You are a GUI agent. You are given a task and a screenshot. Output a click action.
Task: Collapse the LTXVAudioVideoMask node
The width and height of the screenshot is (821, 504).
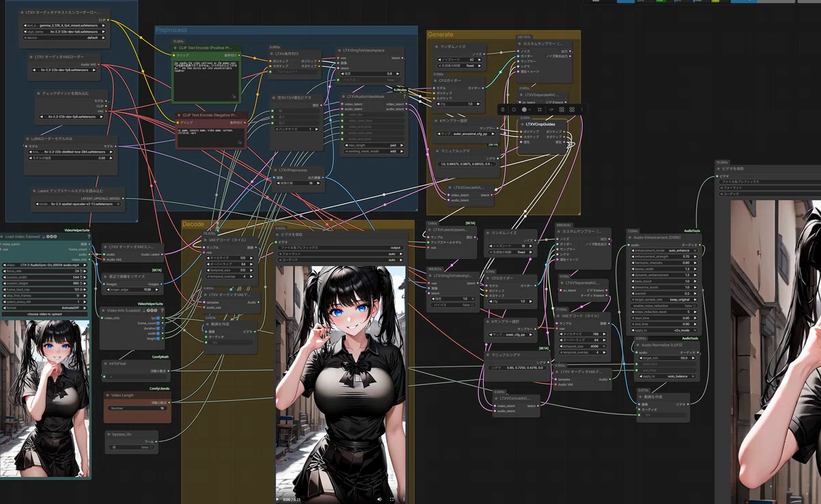coord(343,96)
